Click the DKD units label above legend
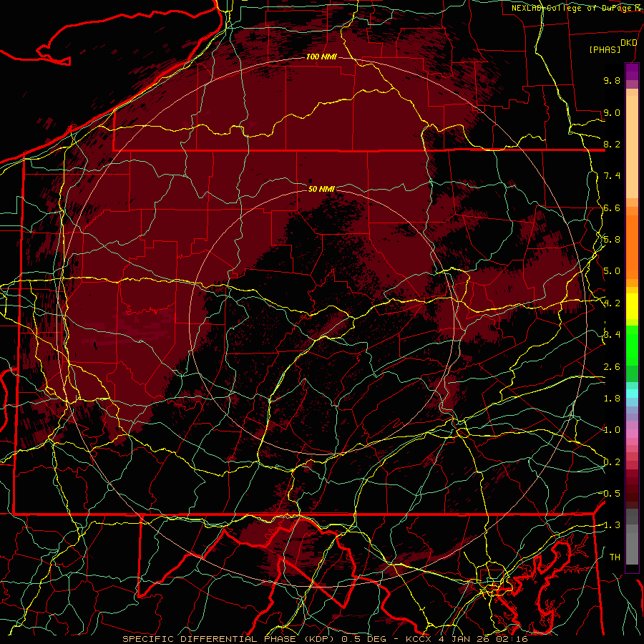The width and height of the screenshot is (644, 644). click(x=628, y=43)
